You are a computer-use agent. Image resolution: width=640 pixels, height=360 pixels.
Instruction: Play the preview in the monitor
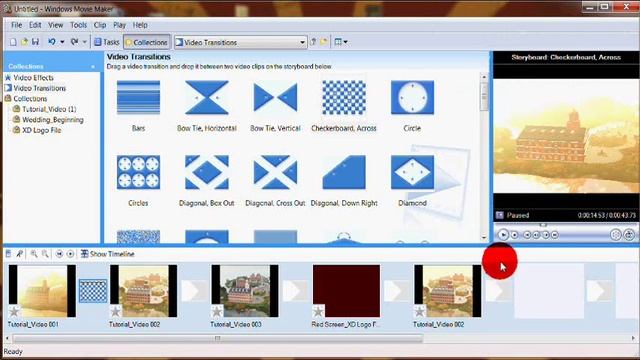503,235
